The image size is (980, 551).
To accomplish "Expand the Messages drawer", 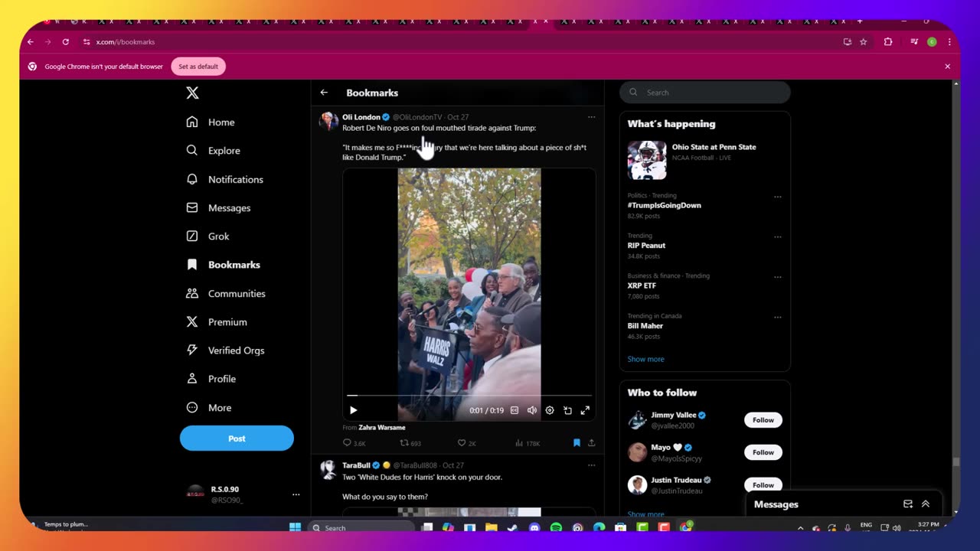I will [x=926, y=504].
